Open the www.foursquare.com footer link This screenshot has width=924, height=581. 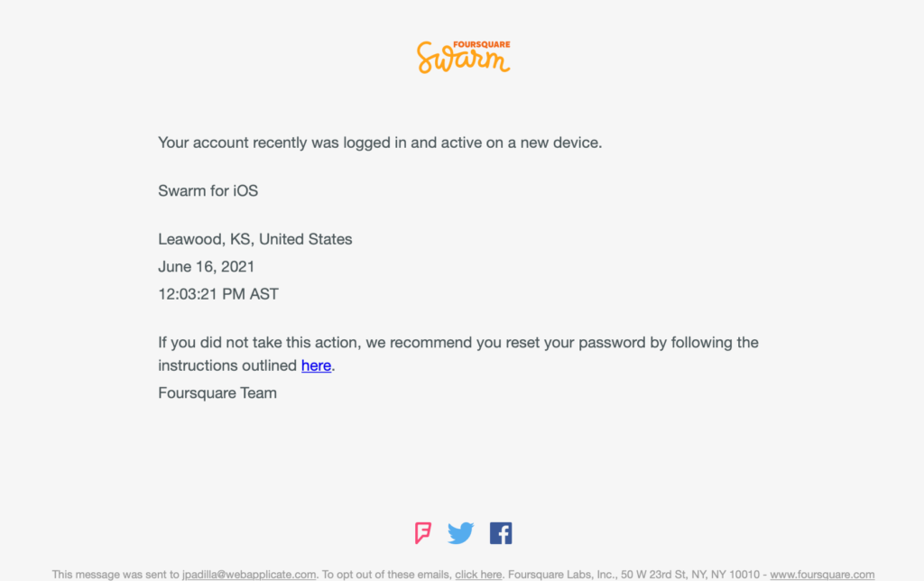pyautogui.click(x=822, y=574)
